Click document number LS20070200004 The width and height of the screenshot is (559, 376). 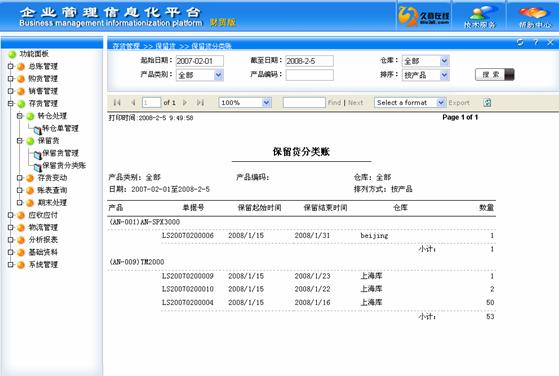click(188, 303)
